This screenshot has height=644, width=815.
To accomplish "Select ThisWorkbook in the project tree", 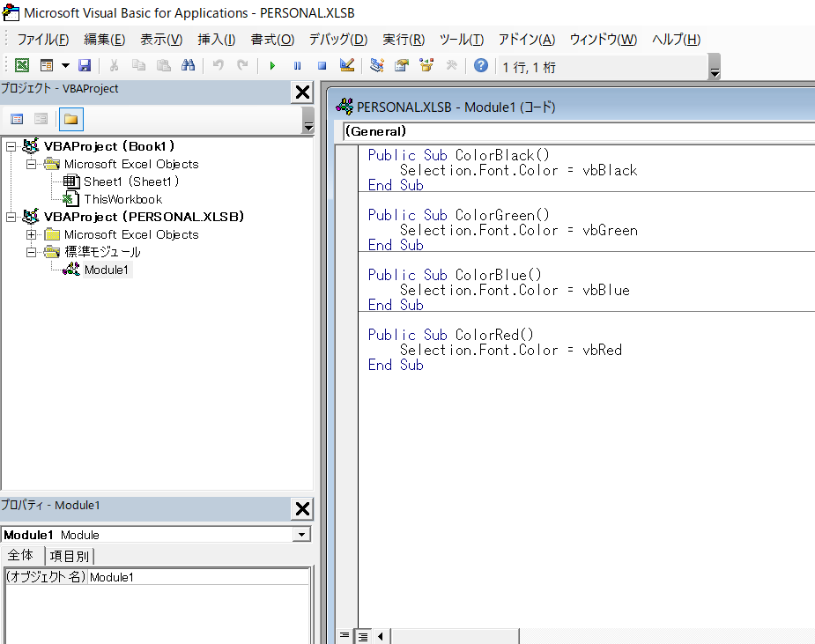I will [122, 199].
